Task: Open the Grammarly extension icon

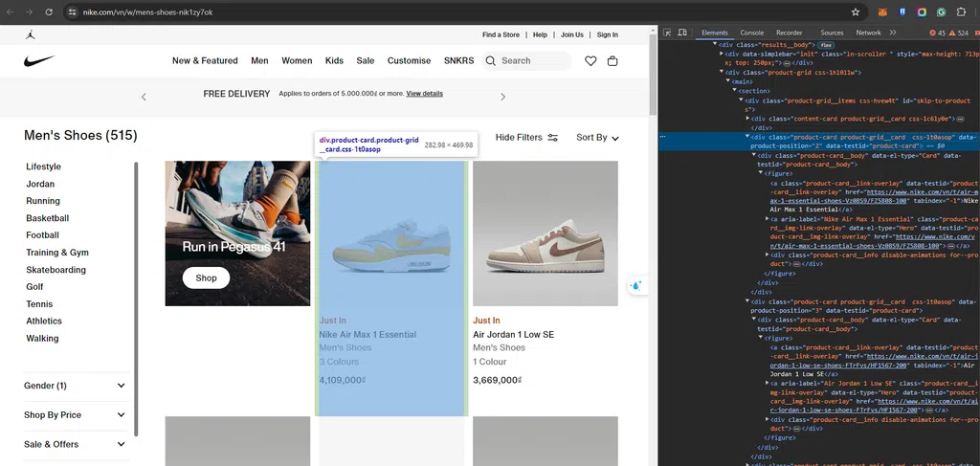Action: click(x=942, y=11)
